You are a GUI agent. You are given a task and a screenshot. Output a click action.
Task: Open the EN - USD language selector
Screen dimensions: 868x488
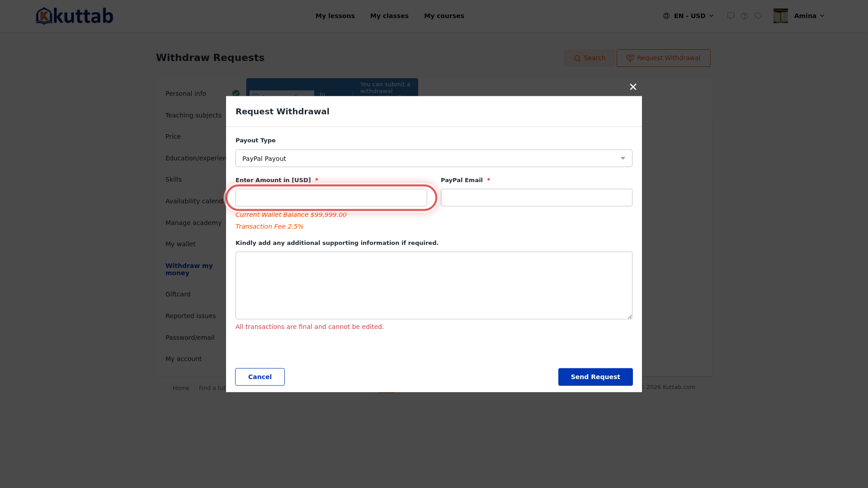(x=689, y=16)
